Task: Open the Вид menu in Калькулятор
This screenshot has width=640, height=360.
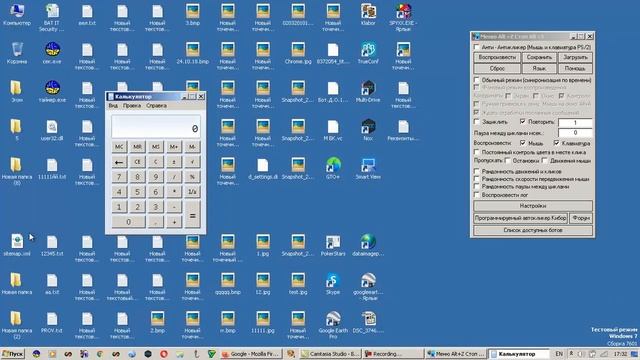Action: [113, 105]
